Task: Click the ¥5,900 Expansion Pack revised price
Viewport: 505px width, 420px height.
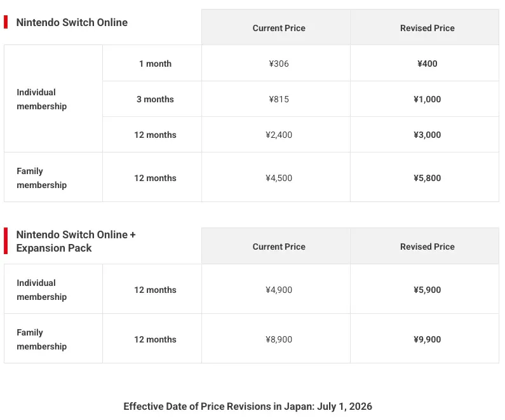Action: pos(428,290)
